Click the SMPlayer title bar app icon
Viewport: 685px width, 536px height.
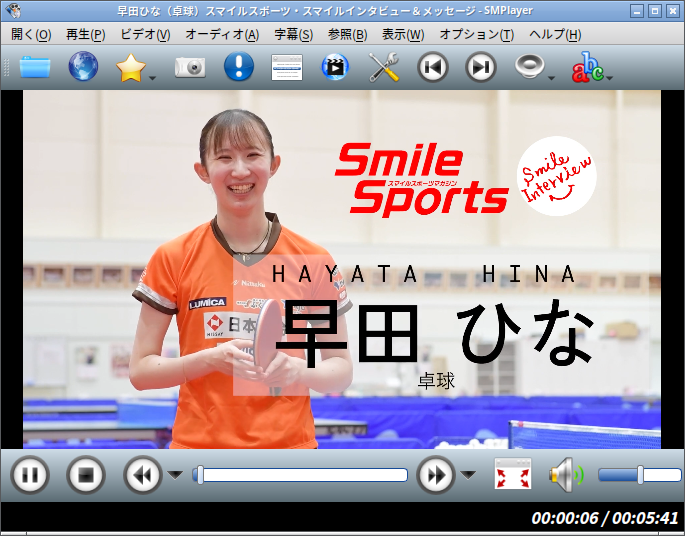pos(14,10)
